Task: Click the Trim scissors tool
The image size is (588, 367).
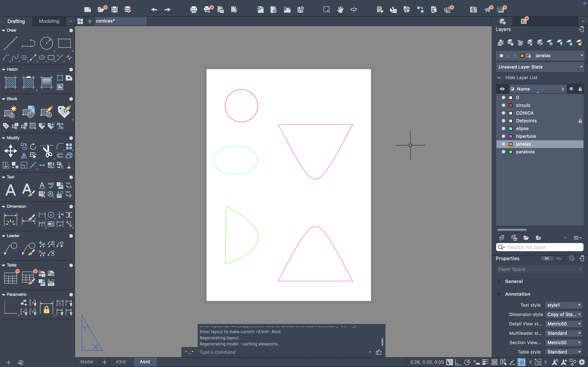Action: [47, 151]
